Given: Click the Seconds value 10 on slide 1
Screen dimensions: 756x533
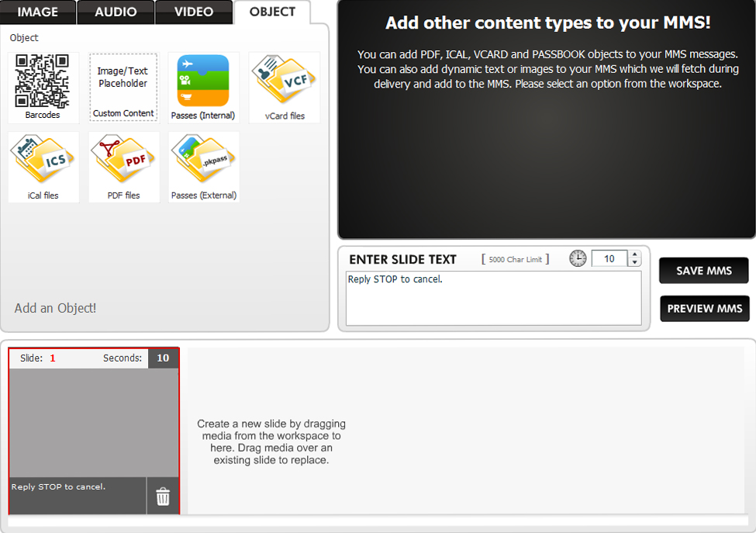Looking at the screenshot, I should (163, 358).
